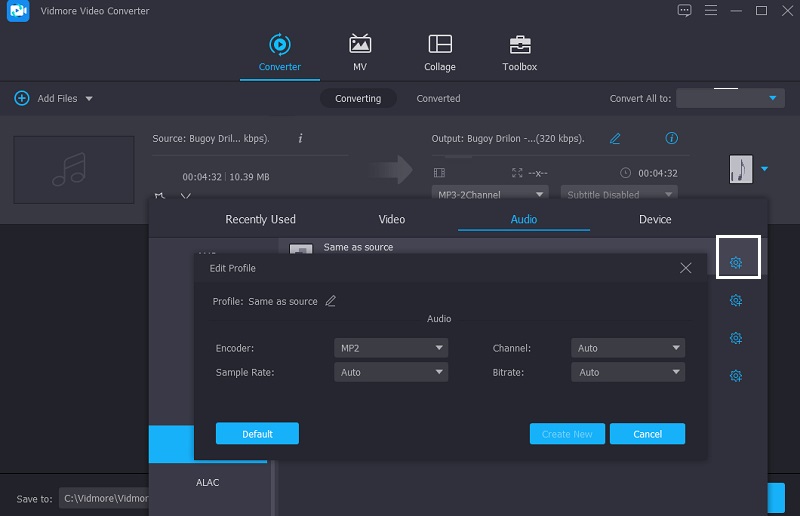Open the feedback chat icon in title bar
Image resolution: width=800 pixels, height=516 pixels.
pyautogui.click(x=684, y=11)
